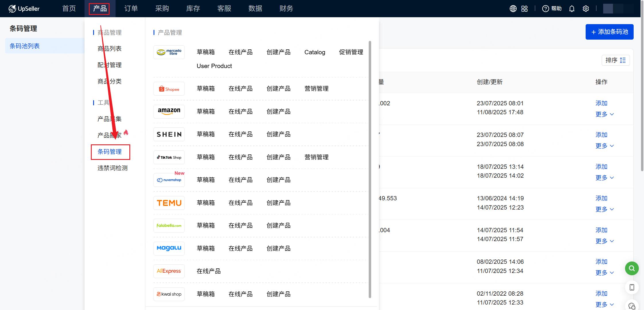The width and height of the screenshot is (644, 310).
Task: Open the 首页 top menu
Action: 69,9
